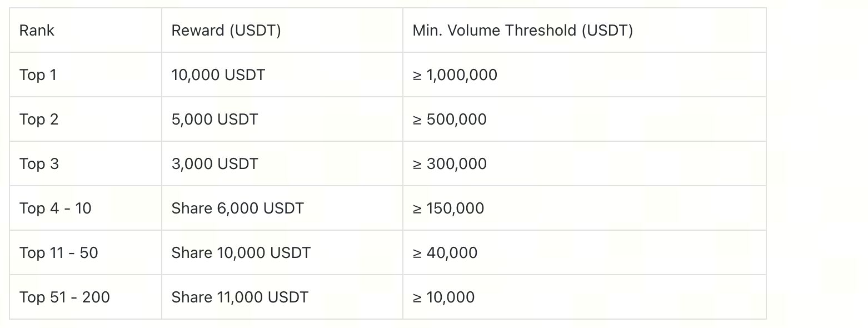868x328 pixels.
Task: Click the ≥ 40,000 threshold cell
Action: coord(445,253)
